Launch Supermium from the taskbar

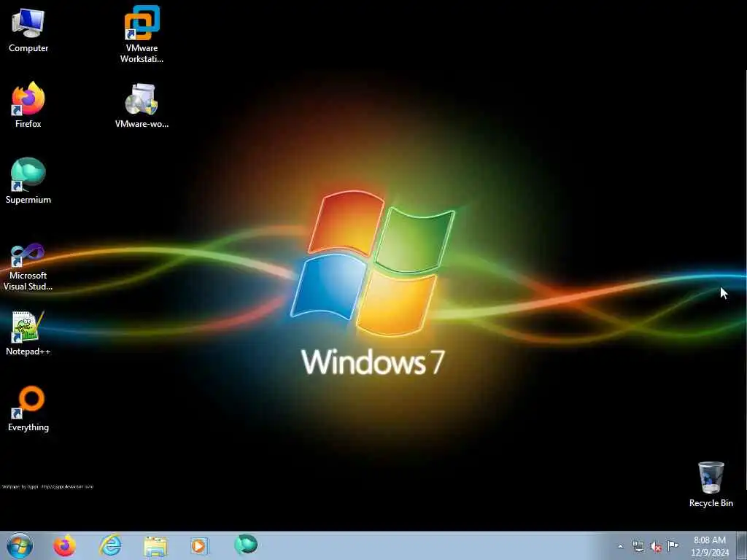click(246, 545)
